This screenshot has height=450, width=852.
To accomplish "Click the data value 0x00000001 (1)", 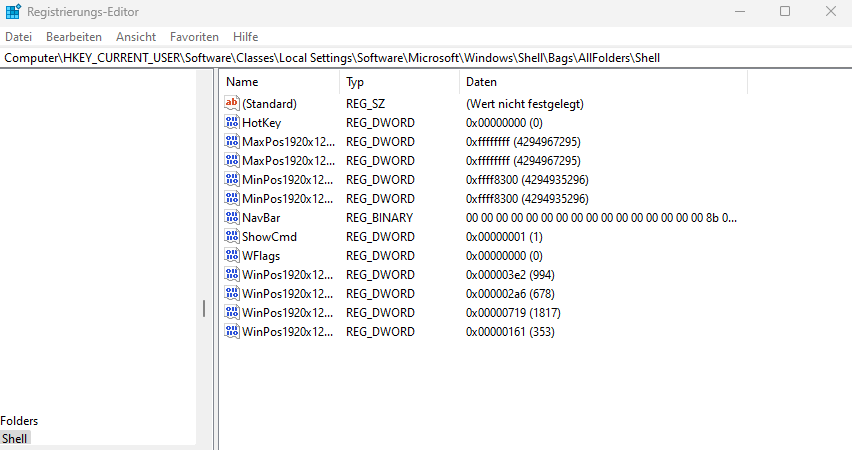I will coord(504,237).
